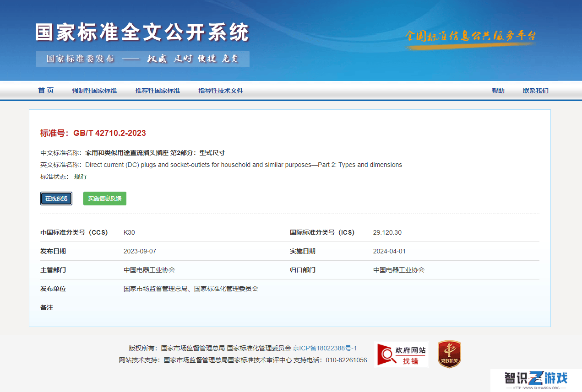Viewport: 582px width, 392px height.
Task: Click the 智识游戏 watermark logo
Action: [x=536, y=381]
